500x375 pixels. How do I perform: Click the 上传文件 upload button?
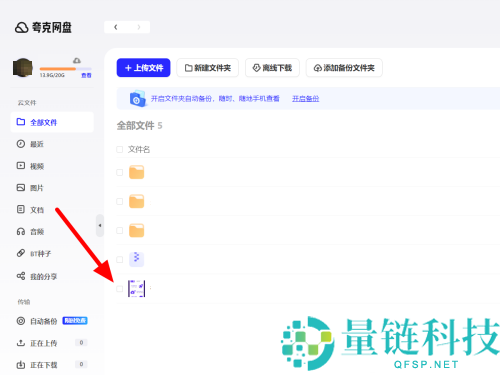[143, 68]
